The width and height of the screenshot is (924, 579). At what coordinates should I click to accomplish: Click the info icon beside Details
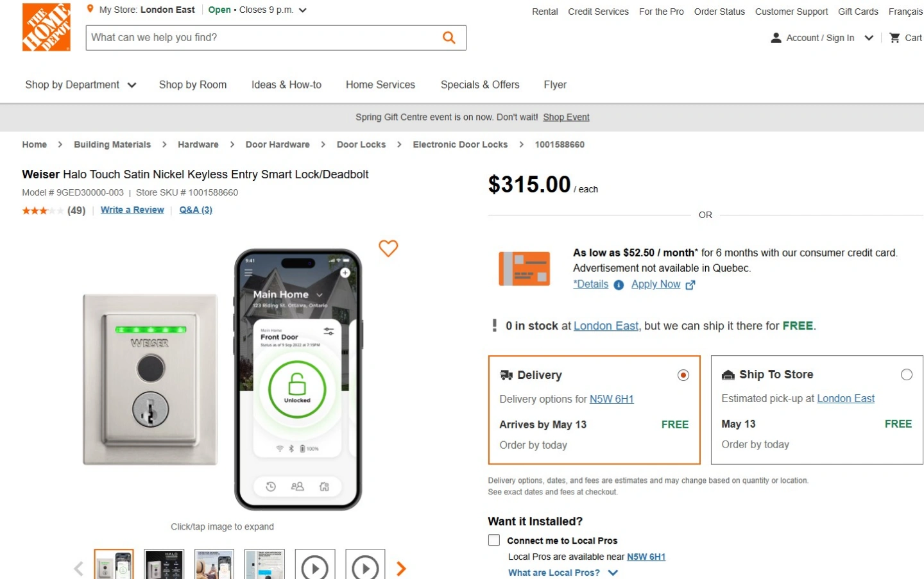click(619, 285)
